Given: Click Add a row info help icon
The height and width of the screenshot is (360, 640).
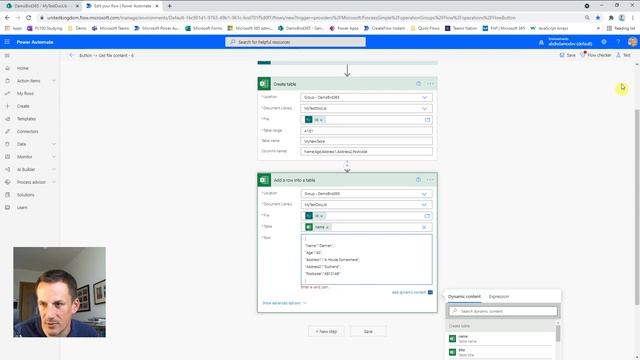Looking at the screenshot, I should pyautogui.click(x=418, y=180).
